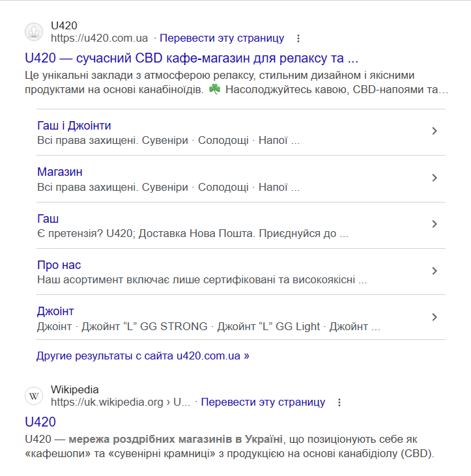This screenshot has height=476, width=471.
Task: Click chevron next to 'Магазин' sitelink
Action: coord(435,178)
